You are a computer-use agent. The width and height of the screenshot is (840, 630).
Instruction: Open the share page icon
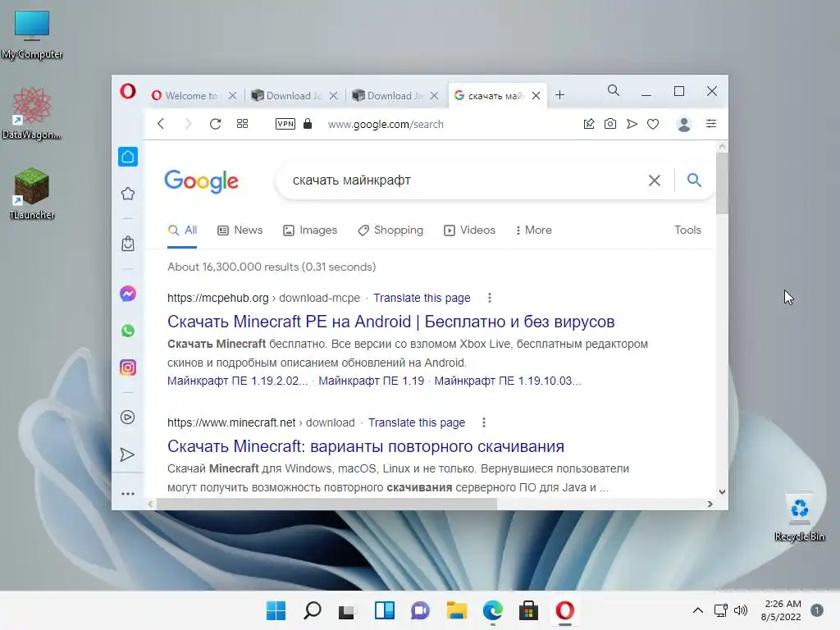click(589, 124)
